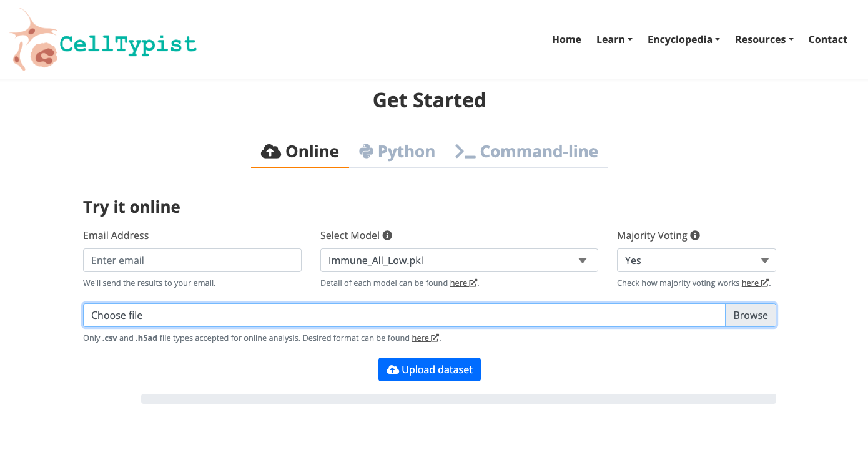
Task: Open the Contact page
Action: pos(827,39)
